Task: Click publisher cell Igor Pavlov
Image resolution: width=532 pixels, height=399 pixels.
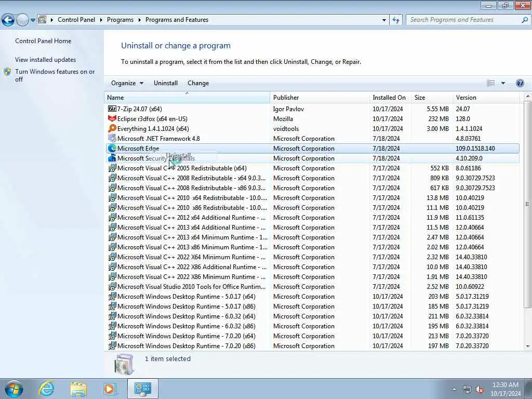Action: point(288,109)
